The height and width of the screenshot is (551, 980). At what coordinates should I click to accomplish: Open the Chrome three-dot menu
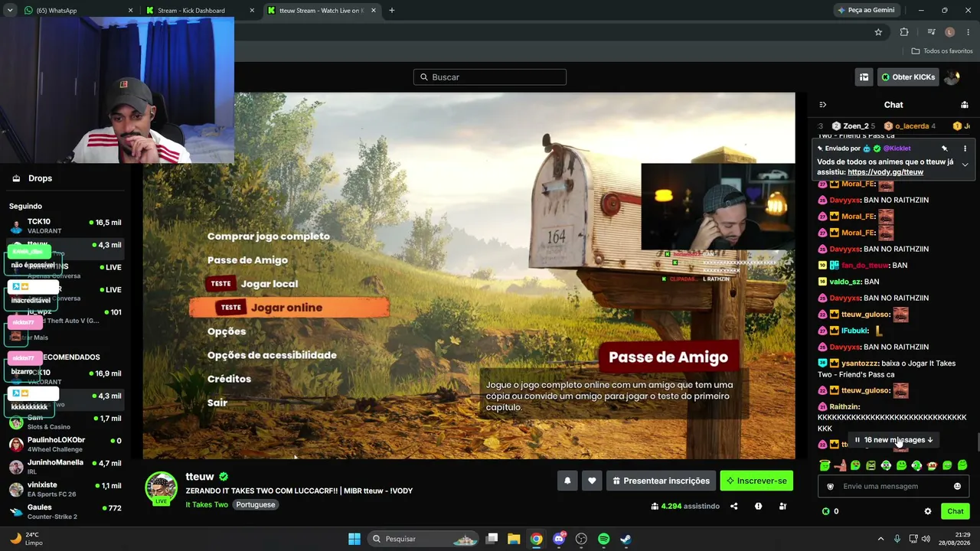967,32
